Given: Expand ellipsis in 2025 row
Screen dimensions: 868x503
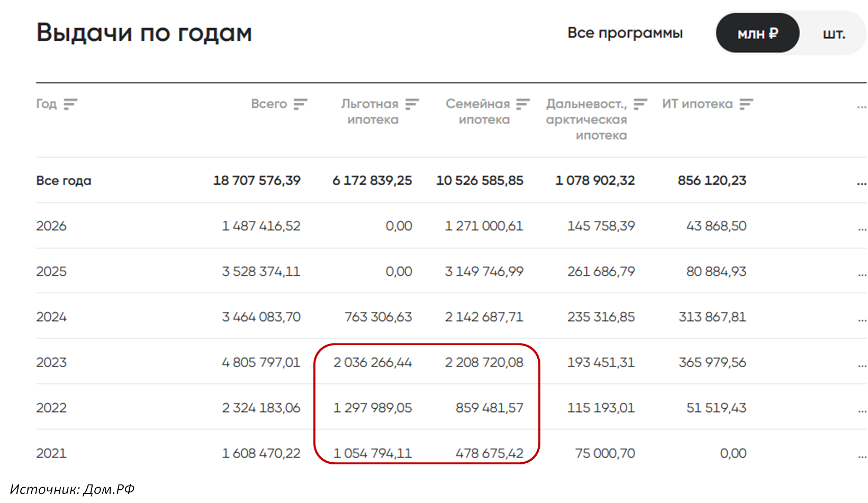Looking at the screenshot, I should [862, 275].
